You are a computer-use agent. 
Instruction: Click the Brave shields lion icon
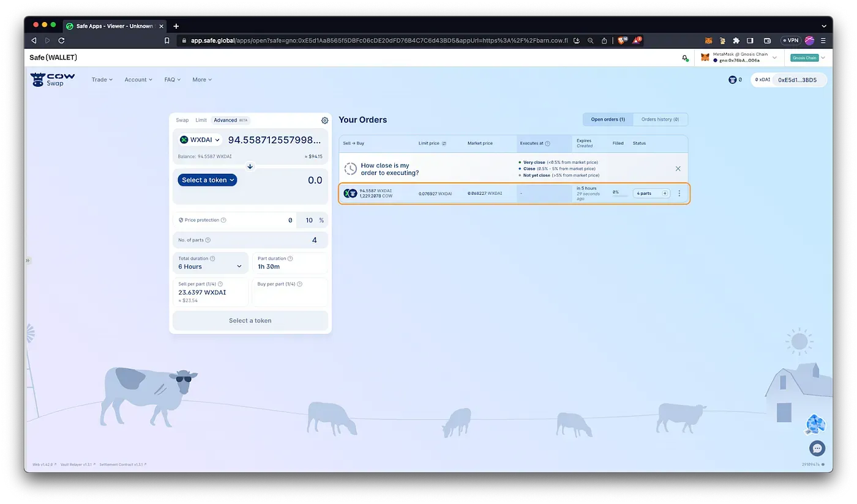tap(621, 40)
